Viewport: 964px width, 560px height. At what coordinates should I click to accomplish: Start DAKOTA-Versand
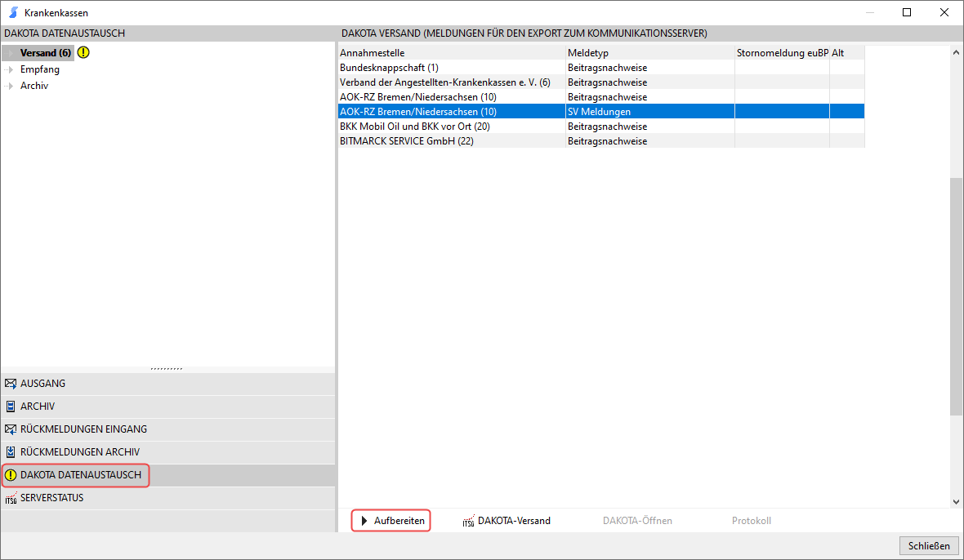[507, 521]
